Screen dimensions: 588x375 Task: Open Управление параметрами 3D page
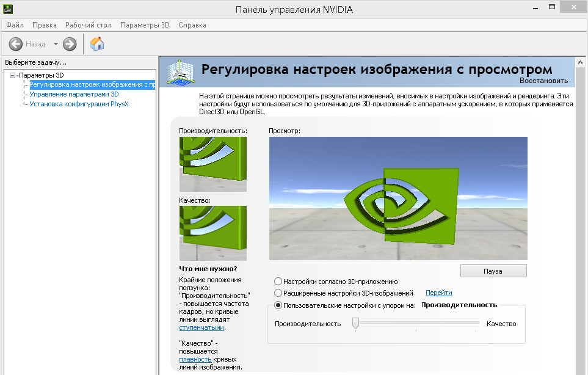click(74, 94)
